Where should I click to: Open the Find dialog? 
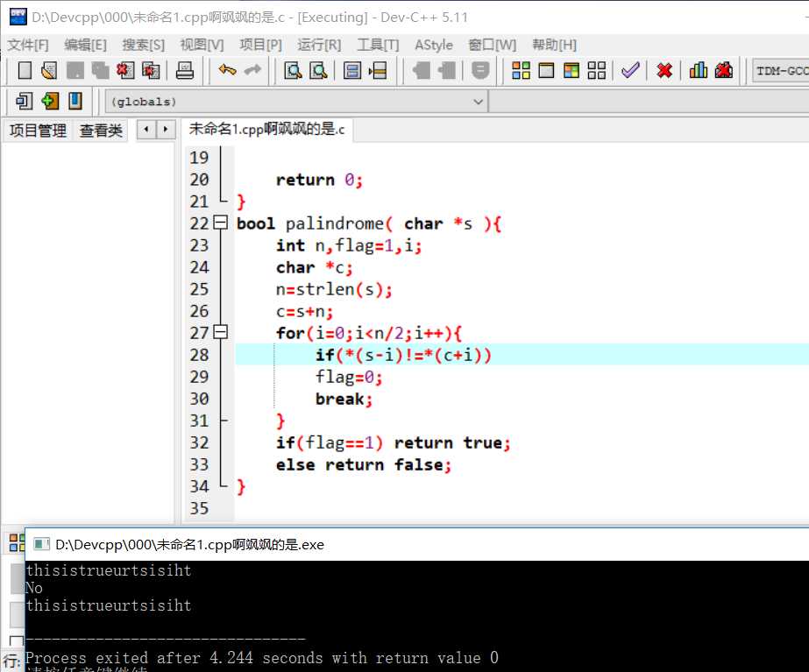[293, 70]
